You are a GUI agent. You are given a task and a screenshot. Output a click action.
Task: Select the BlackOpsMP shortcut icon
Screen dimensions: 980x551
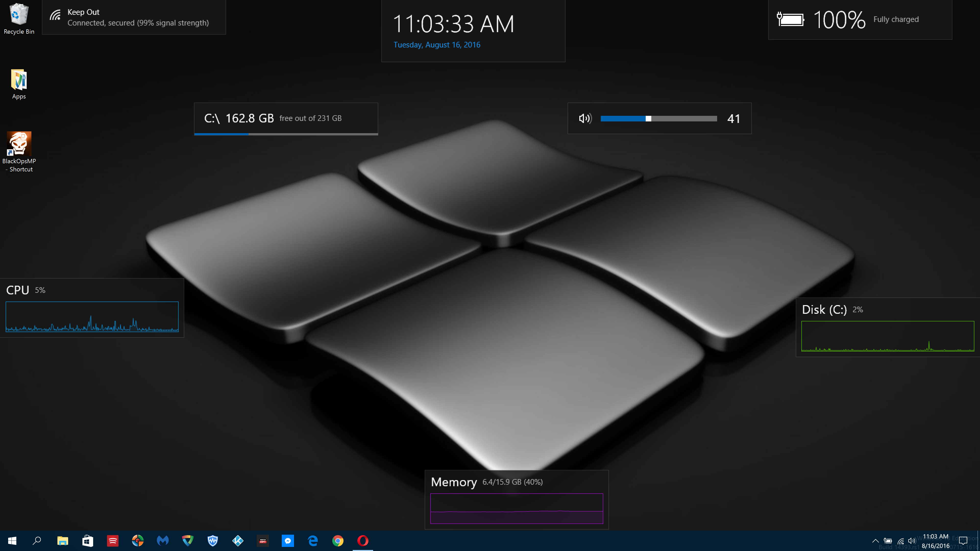click(x=19, y=144)
